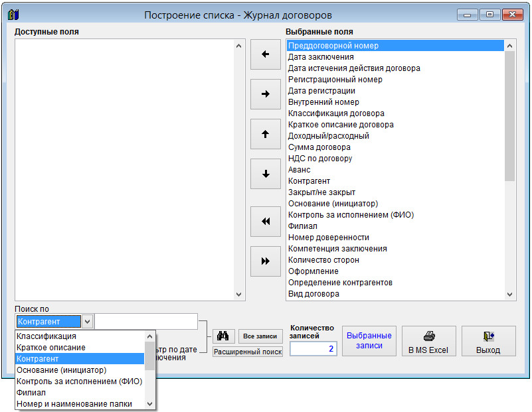Screen dimensions: 532x412
Task: Click the double right arrow button
Action: [x=265, y=261]
